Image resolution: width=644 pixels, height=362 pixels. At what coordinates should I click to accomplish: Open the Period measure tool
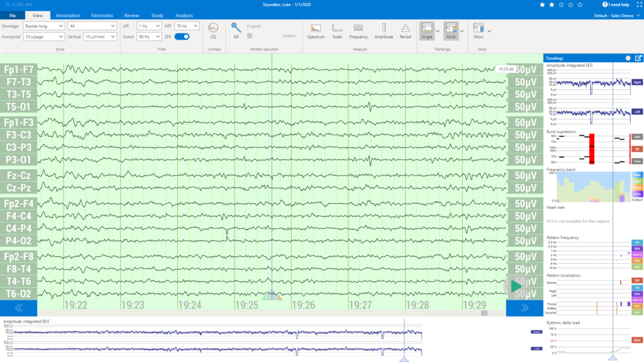405,30
